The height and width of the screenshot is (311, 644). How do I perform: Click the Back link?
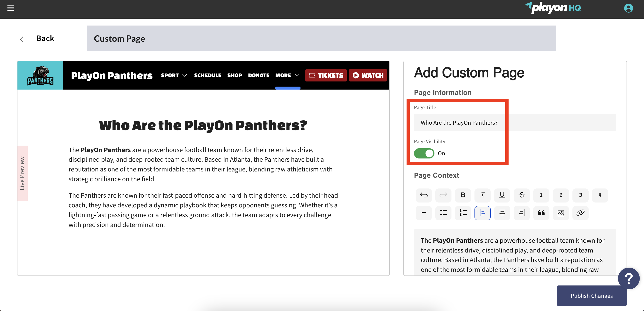(x=45, y=39)
